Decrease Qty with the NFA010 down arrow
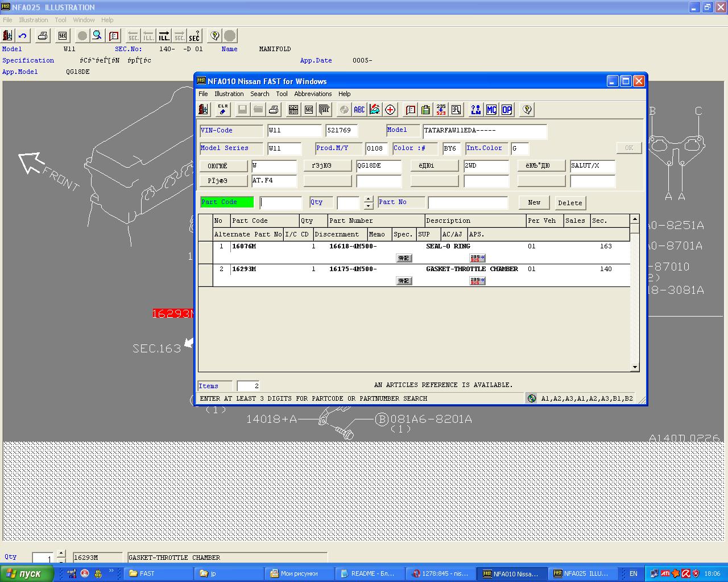Viewport: 728px width, 582px height. pos(369,206)
